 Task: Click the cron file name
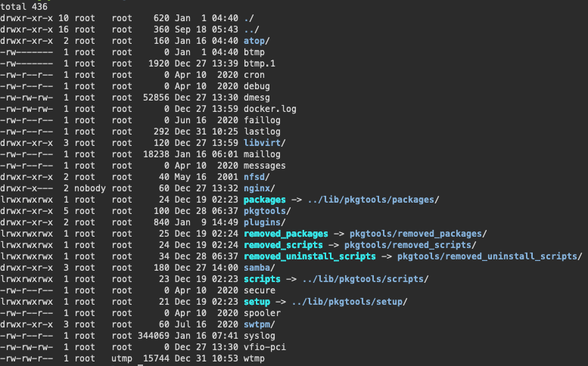(254, 75)
